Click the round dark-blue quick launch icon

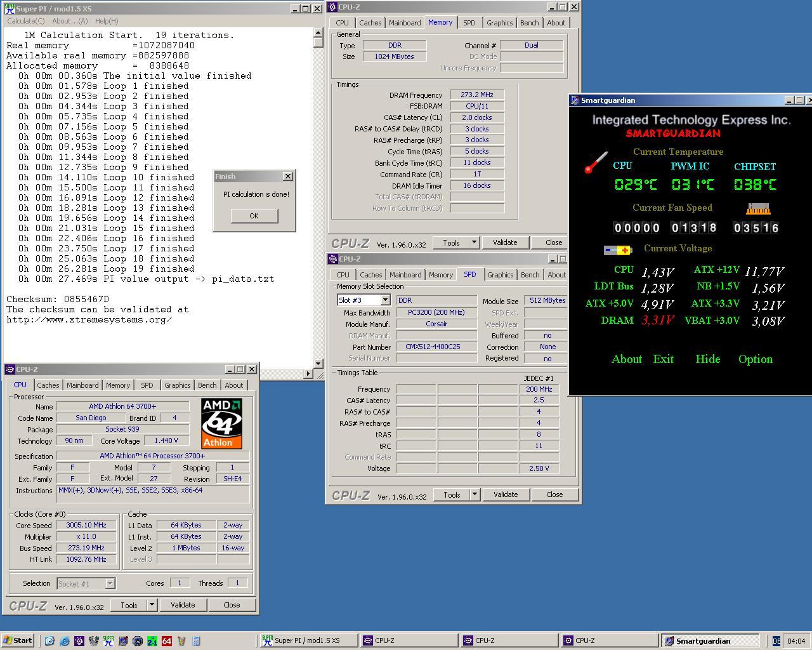(138, 641)
